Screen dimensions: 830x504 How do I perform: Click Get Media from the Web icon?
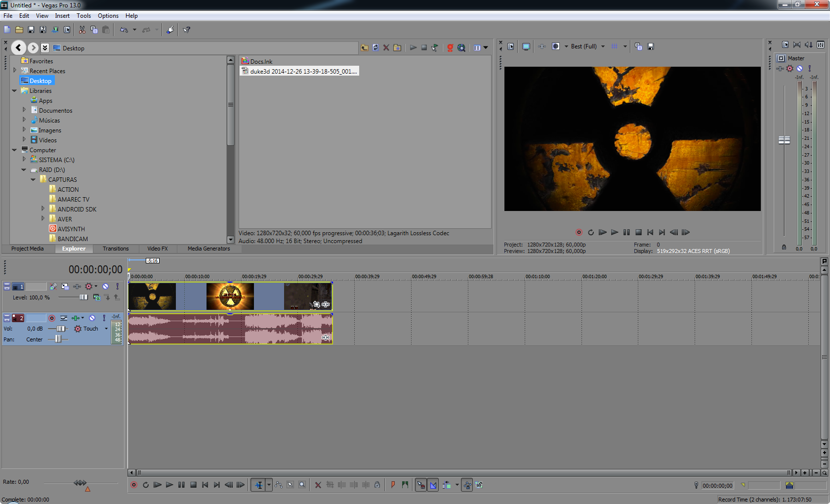(461, 47)
